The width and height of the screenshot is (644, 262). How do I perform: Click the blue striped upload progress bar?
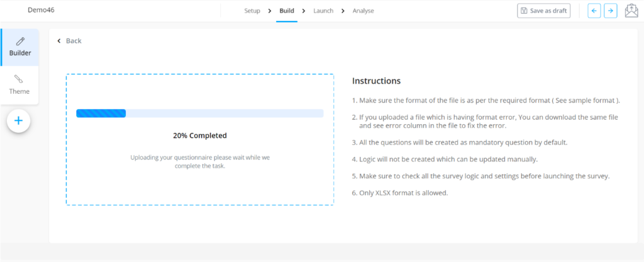[101, 113]
